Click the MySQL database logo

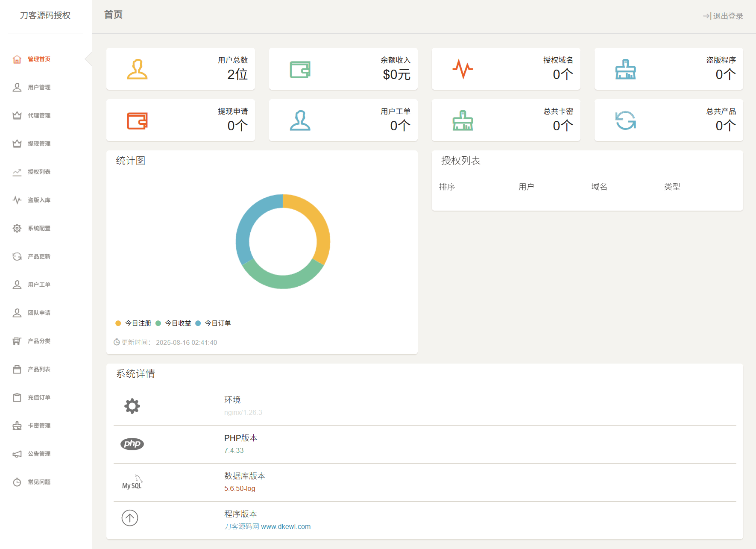click(132, 482)
